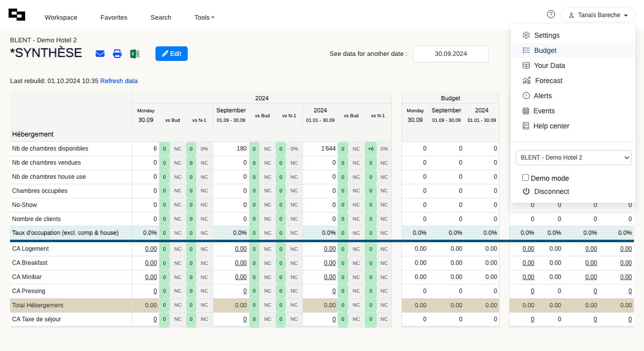Collapse the Tanaïs Bareche user menu
Image resolution: width=644 pixels, height=351 pixels.
coord(598,15)
